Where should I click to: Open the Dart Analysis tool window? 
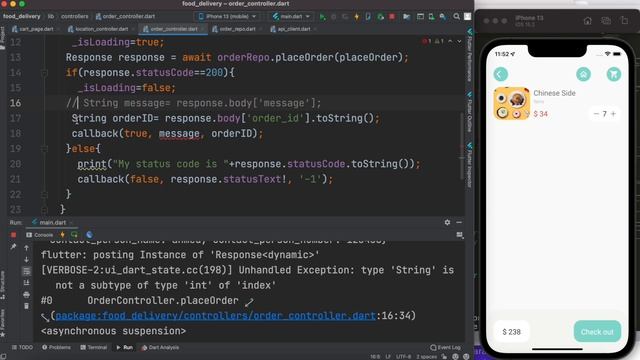pos(160,347)
